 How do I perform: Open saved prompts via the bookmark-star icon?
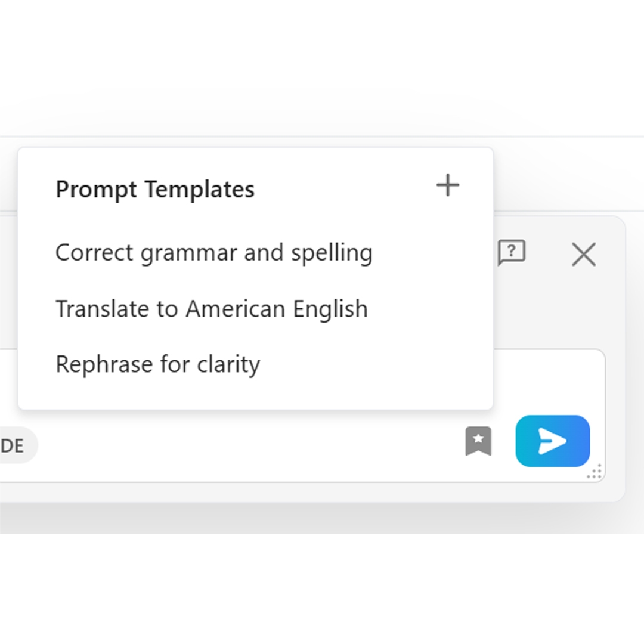[479, 442]
